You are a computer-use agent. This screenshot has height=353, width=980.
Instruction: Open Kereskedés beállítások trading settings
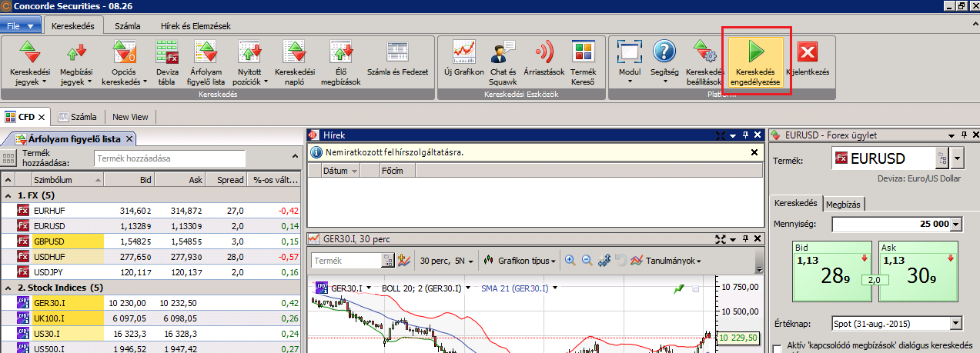point(704,63)
